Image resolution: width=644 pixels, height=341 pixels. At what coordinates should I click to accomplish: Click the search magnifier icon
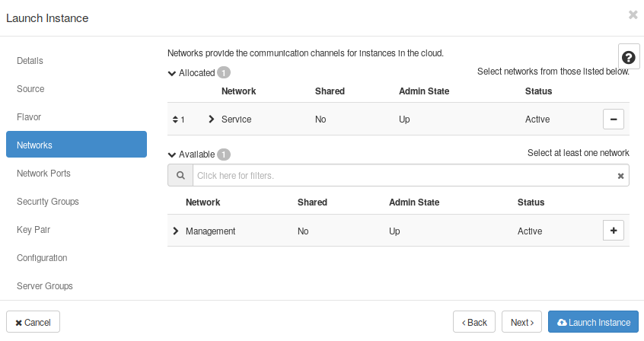[x=180, y=176]
